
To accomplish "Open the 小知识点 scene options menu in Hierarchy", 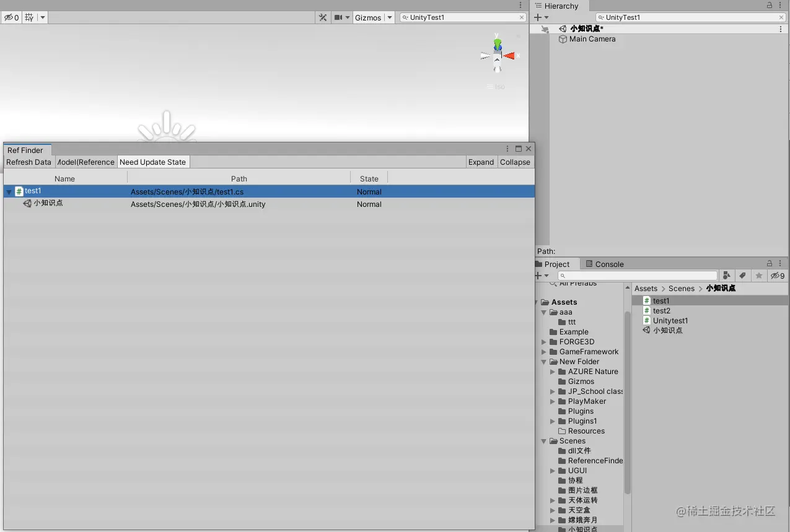I will [x=781, y=28].
